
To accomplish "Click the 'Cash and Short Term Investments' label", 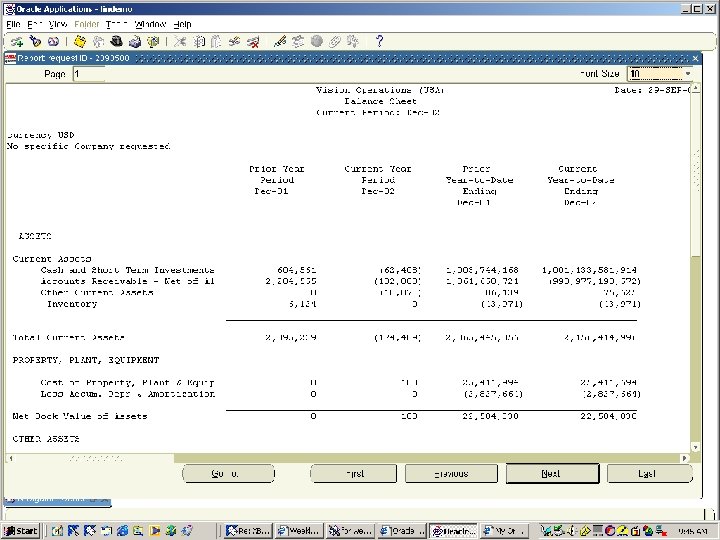I will pyautogui.click(x=127, y=270).
